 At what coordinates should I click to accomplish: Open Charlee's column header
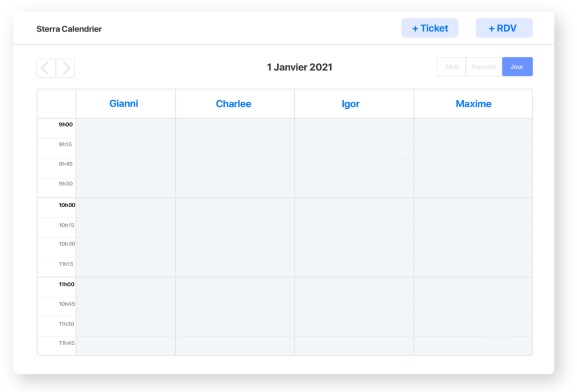[234, 104]
